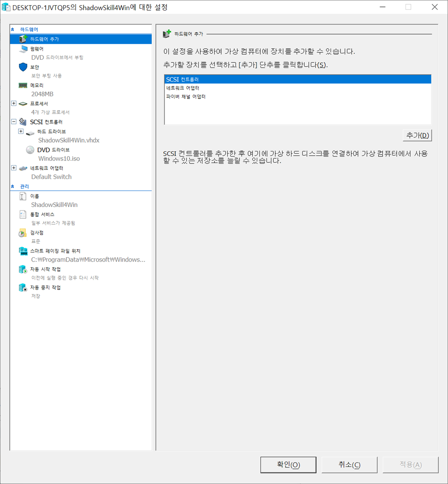The height and width of the screenshot is (484, 448).
Task: Select 파이버 채널 어댑터 in device list
Action: point(298,97)
